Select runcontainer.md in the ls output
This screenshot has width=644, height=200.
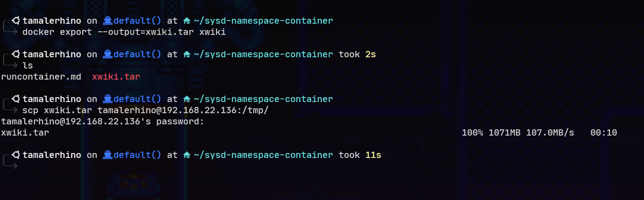[41, 77]
